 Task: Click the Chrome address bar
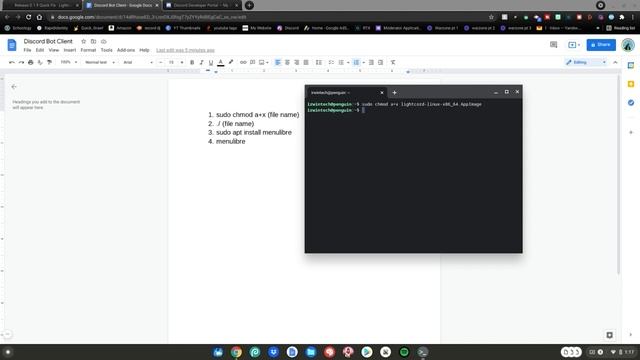click(x=269, y=17)
